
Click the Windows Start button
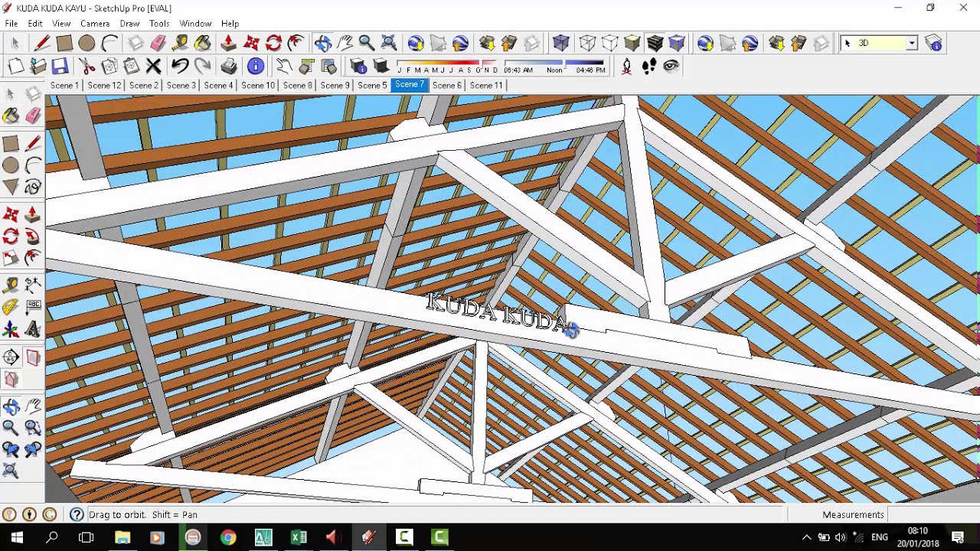coord(17,537)
